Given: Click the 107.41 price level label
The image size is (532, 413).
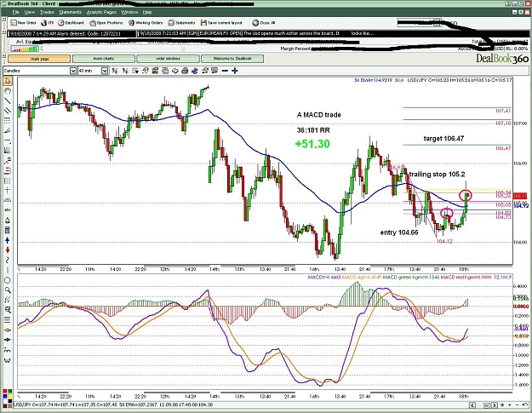Looking at the screenshot, I should (503, 111).
